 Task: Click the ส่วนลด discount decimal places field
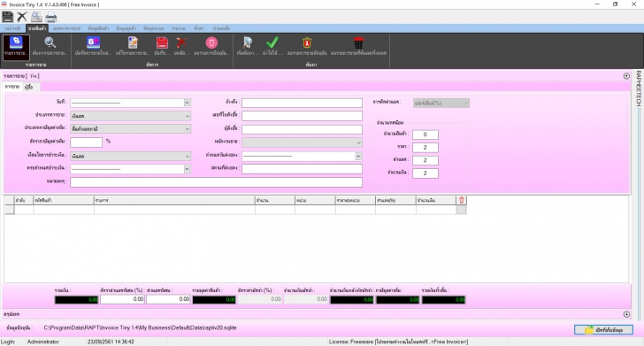coord(425,160)
